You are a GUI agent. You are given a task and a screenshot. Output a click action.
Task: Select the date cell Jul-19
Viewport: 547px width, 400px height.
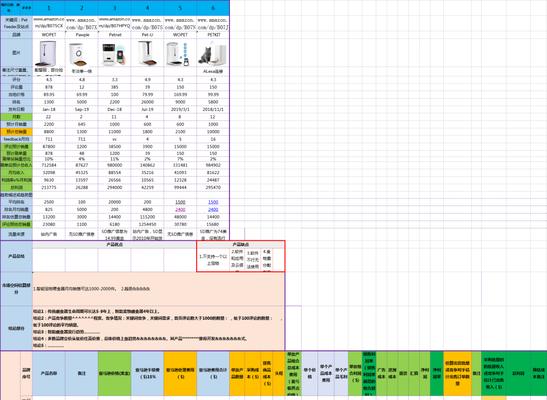(147, 109)
